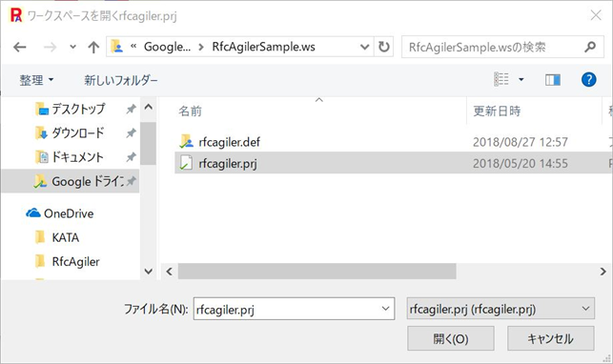Expand the address bar history dropdown

[364, 47]
